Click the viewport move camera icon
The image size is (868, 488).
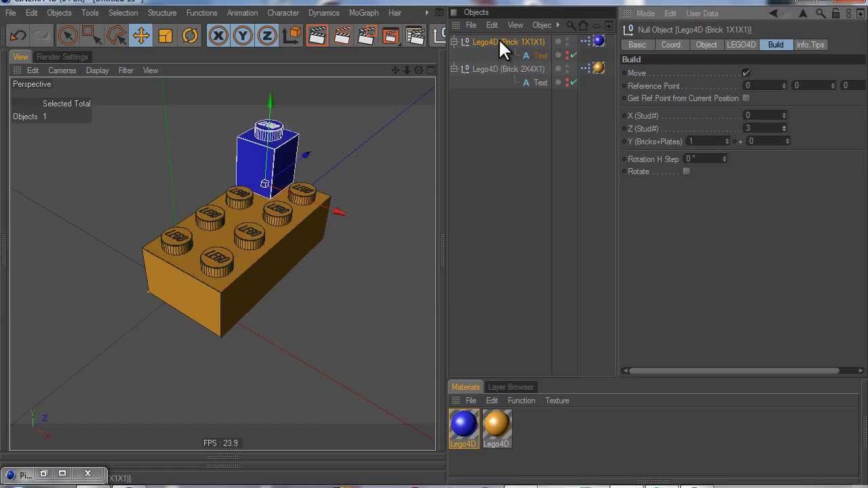395,70
